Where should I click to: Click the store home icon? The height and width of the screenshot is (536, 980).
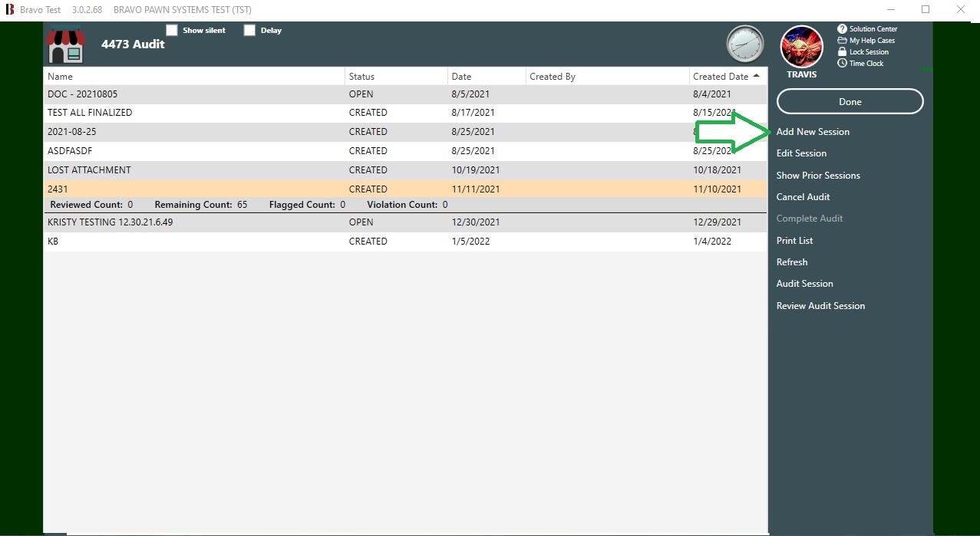tap(65, 45)
